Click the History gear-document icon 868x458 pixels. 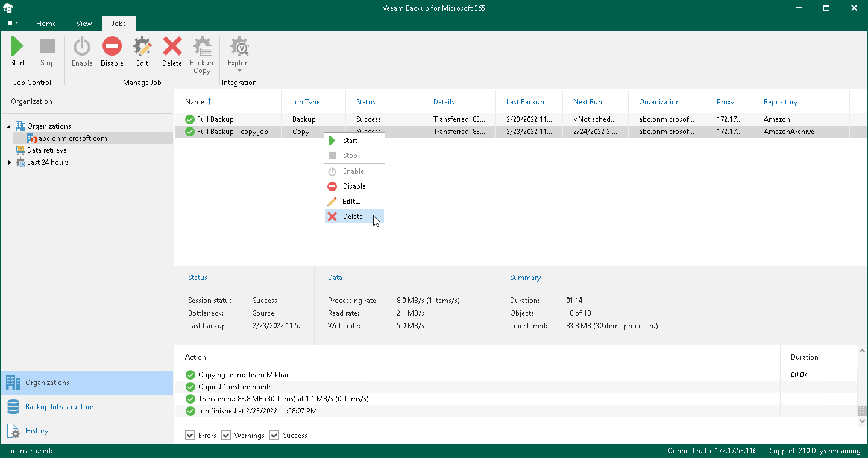13,431
